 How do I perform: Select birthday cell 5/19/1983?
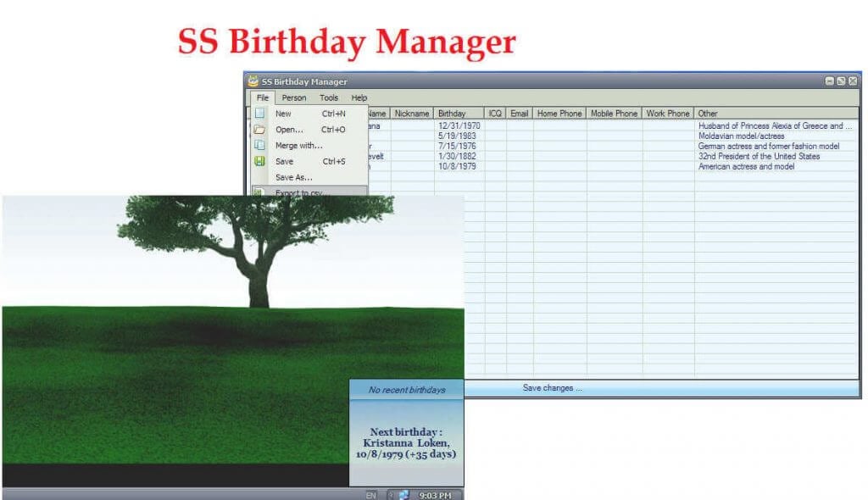click(459, 136)
